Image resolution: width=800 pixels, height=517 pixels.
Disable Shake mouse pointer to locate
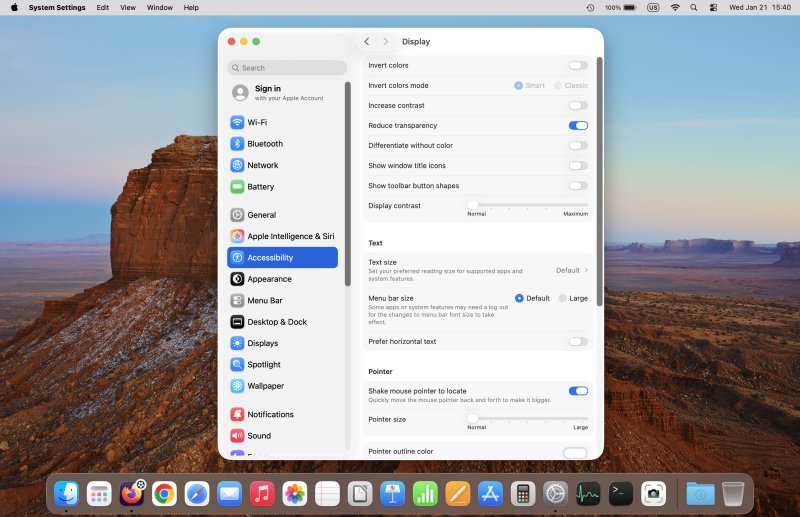pos(578,391)
